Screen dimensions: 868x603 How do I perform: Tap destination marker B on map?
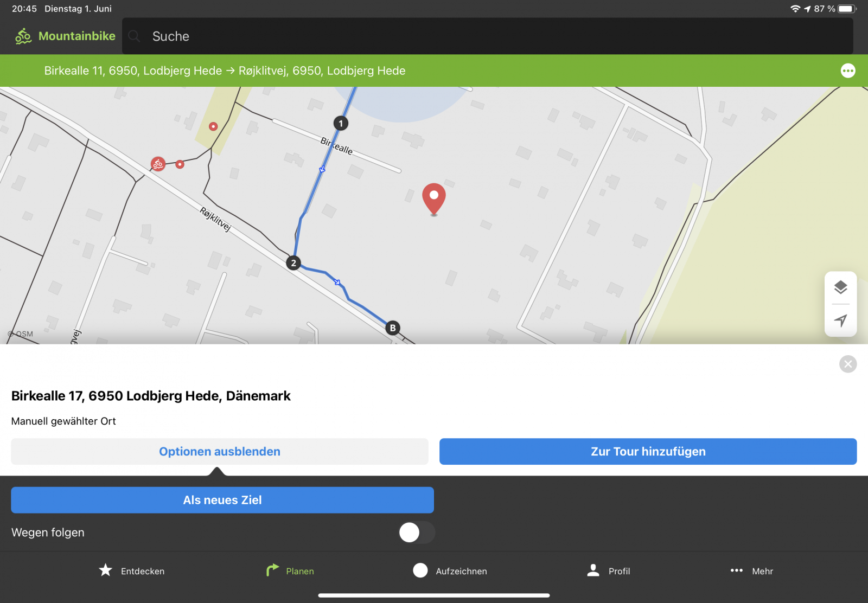(393, 328)
